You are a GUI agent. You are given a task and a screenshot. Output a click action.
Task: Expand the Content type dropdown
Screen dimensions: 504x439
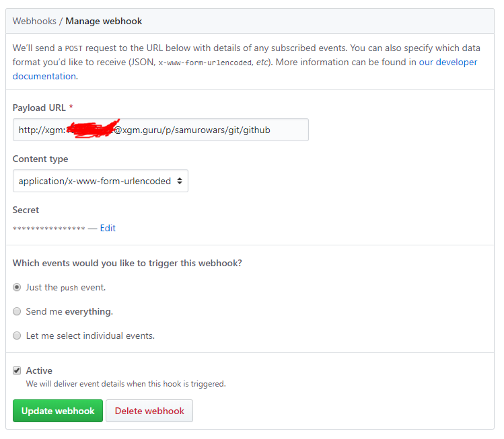pyautogui.click(x=100, y=181)
